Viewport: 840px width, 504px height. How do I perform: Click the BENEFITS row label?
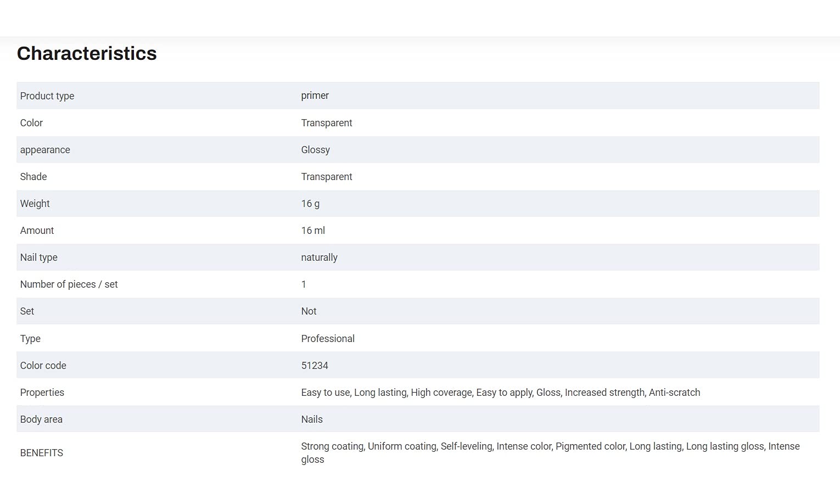(x=42, y=453)
